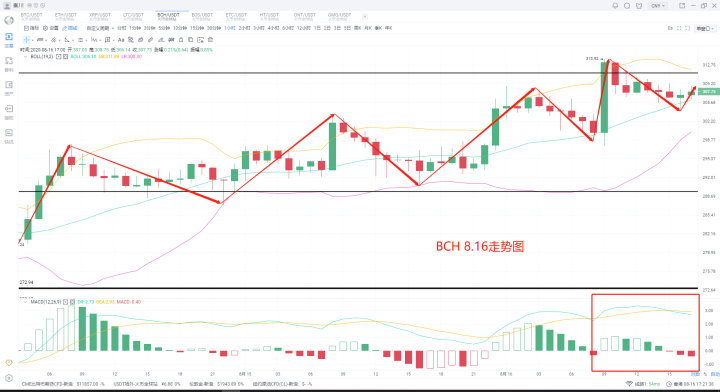Open the globe icon in left sidebar
The width and height of the screenshot is (720, 392).
9,20
